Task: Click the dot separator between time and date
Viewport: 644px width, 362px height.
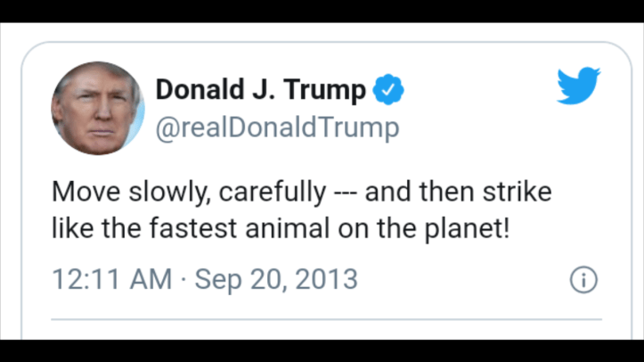Action: [x=183, y=280]
